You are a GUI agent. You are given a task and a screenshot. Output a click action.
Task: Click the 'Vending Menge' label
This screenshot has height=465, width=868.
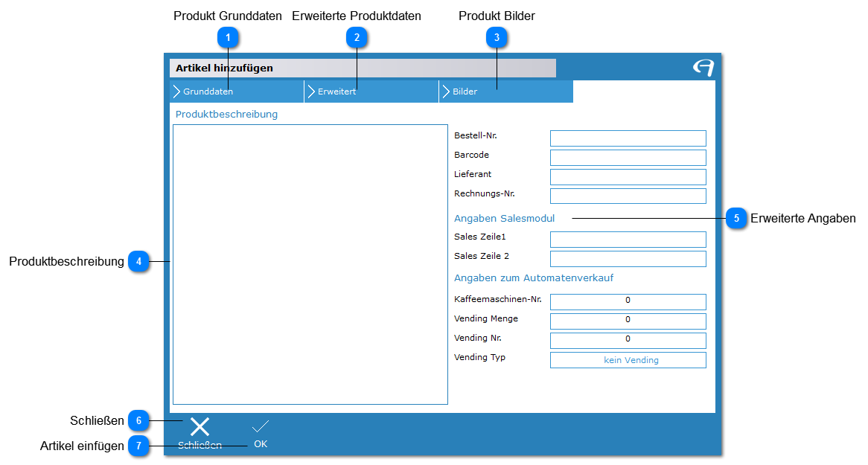tap(486, 319)
